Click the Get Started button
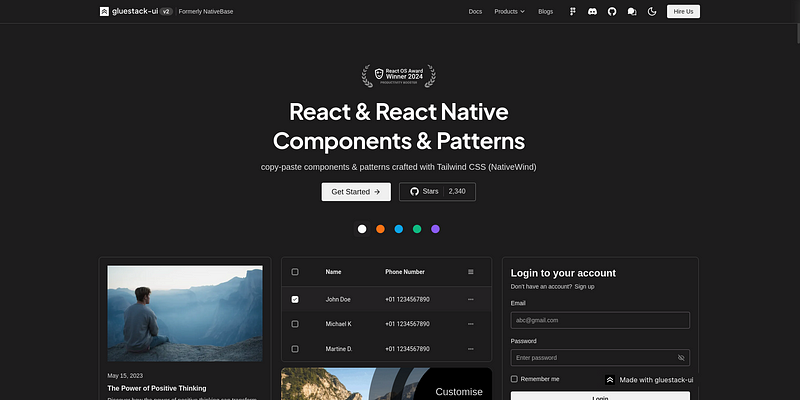The height and width of the screenshot is (400, 800). pos(355,191)
